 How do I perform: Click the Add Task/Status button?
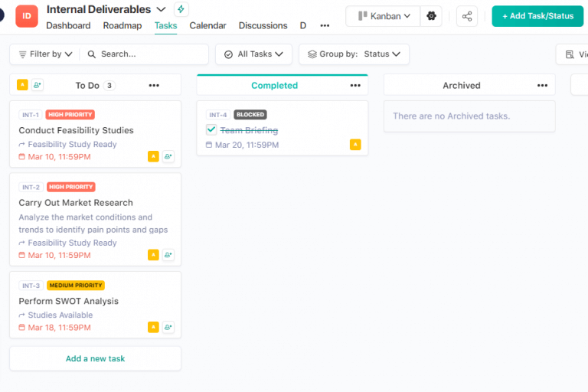(537, 16)
